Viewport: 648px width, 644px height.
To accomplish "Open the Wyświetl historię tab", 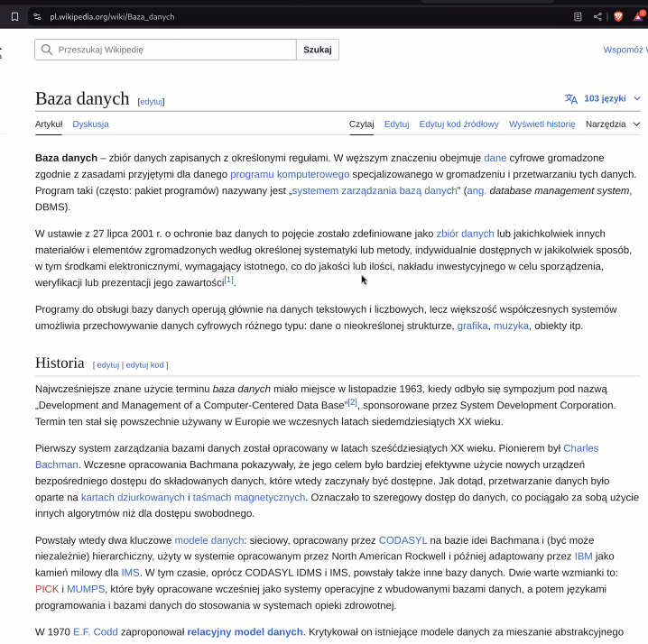I will (x=542, y=124).
